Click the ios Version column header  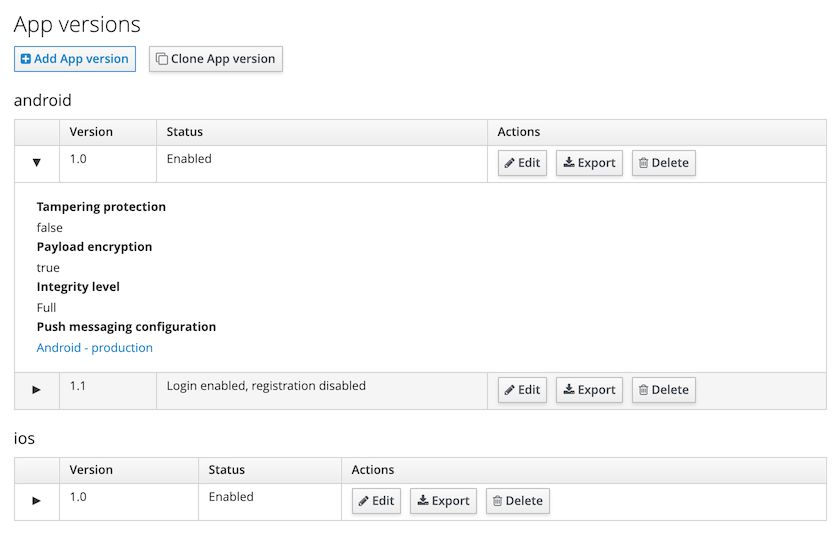(91, 470)
